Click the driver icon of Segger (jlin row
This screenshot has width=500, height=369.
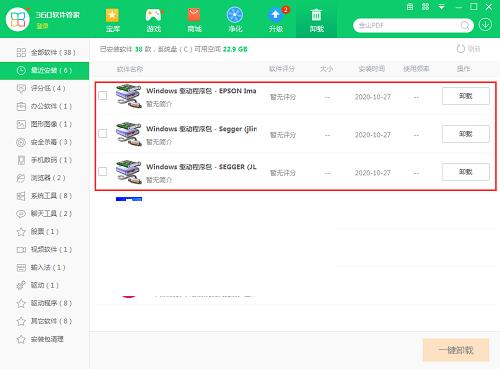[128, 134]
